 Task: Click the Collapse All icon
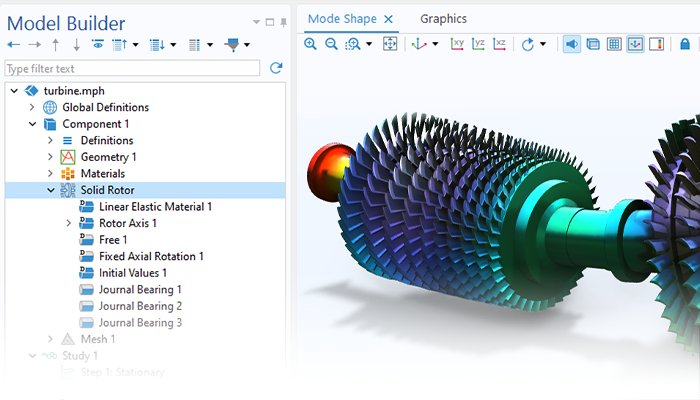(119, 45)
